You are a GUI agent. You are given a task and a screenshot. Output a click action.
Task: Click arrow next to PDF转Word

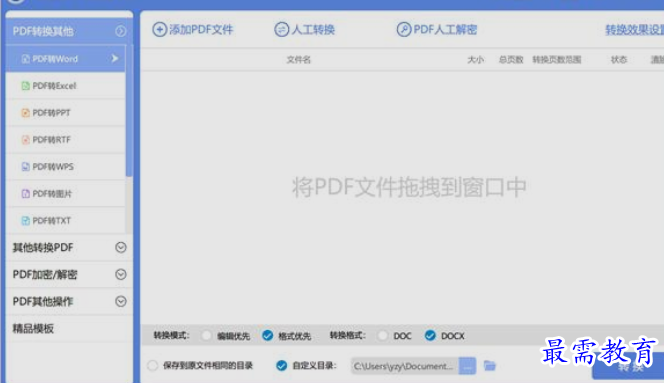pyautogui.click(x=115, y=58)
